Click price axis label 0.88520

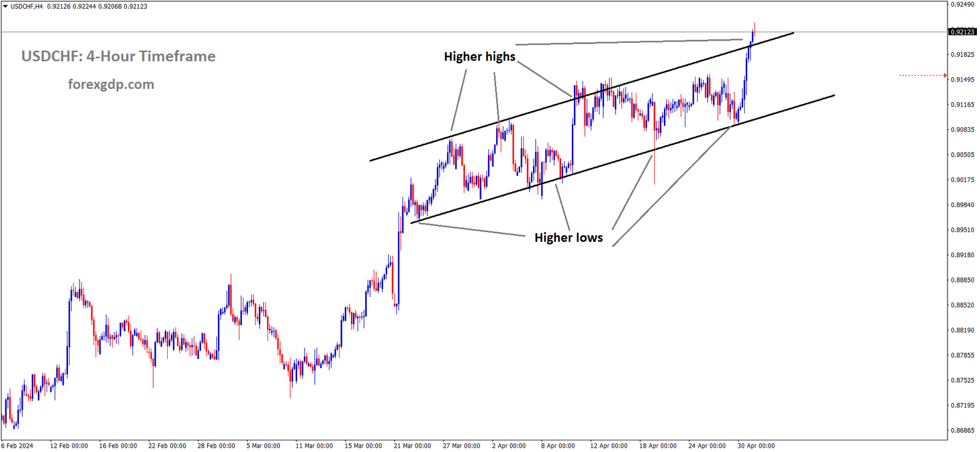[x=962, y=305]
